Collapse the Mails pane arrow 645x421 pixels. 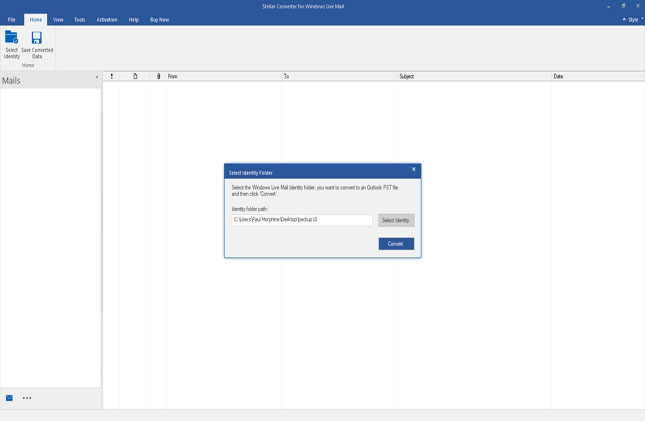97,77
